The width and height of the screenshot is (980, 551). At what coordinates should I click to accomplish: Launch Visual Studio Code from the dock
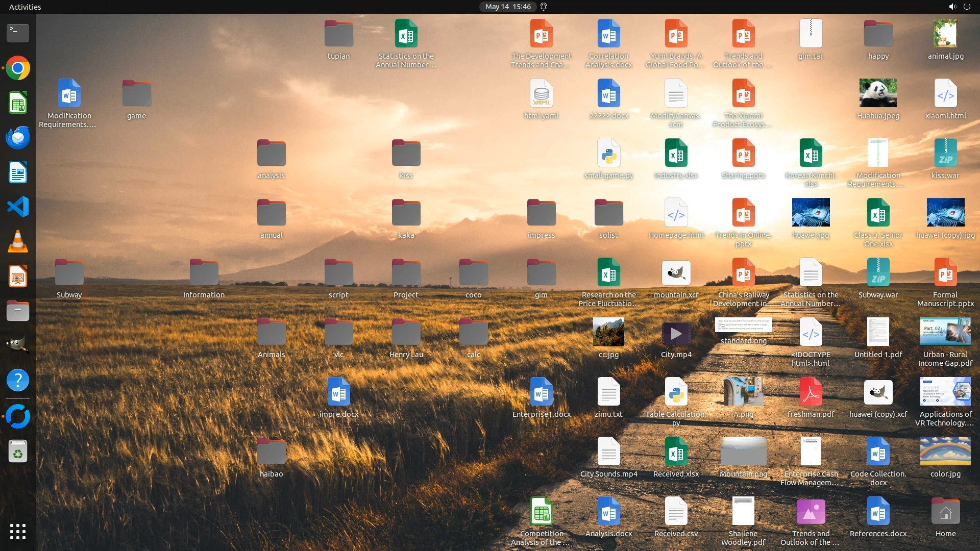(18, 207)
